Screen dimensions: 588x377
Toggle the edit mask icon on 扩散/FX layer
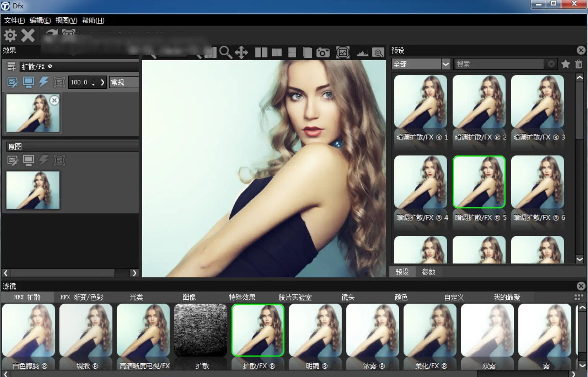(13, 82)
